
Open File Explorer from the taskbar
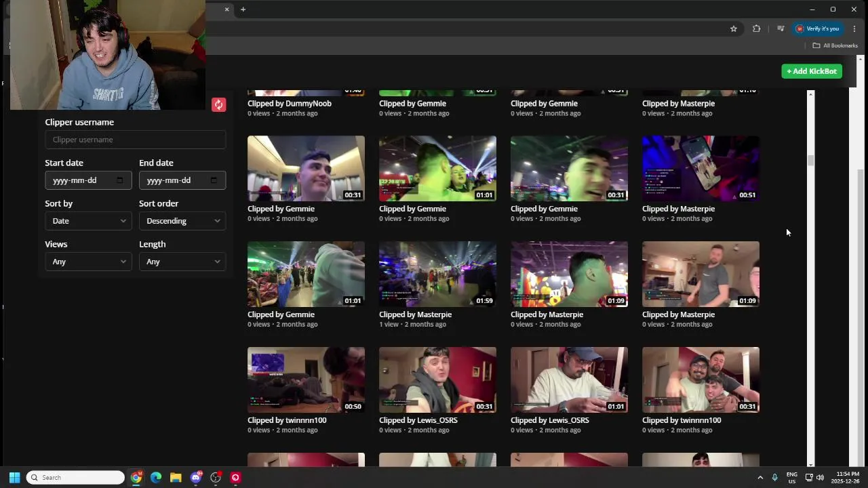point(176,477)
